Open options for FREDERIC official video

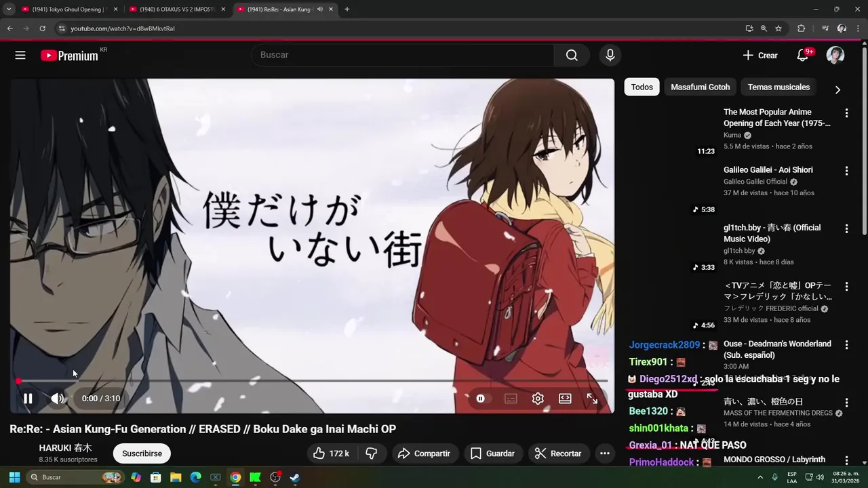(846, 287)
